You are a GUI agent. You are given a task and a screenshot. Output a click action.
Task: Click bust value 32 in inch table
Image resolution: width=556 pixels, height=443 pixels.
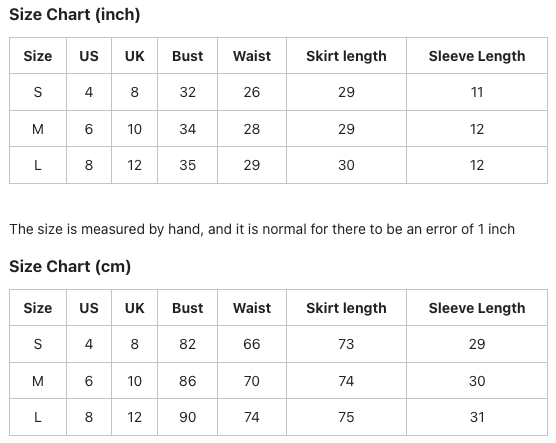[x=188, y=92]
